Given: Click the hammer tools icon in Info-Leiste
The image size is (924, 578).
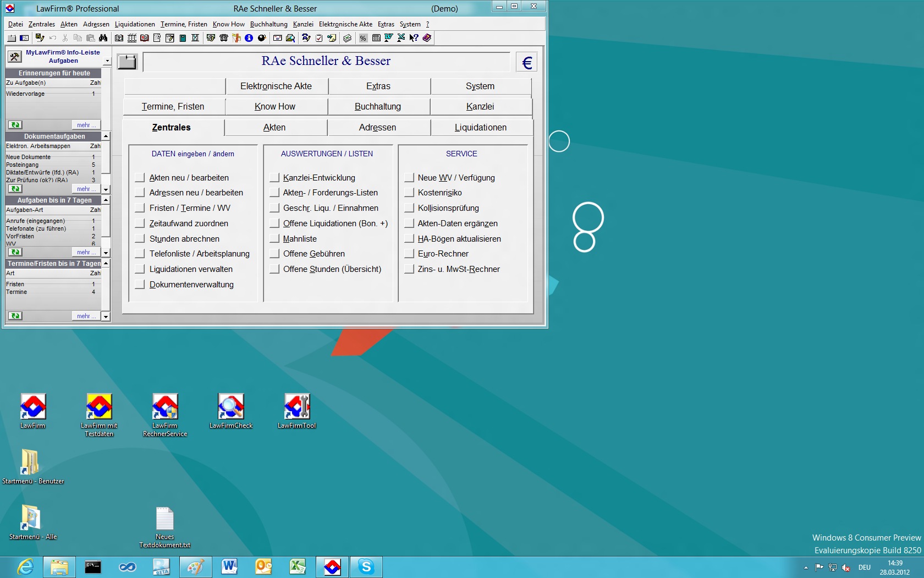Looking at the screenshot, I should coord(15,56).
